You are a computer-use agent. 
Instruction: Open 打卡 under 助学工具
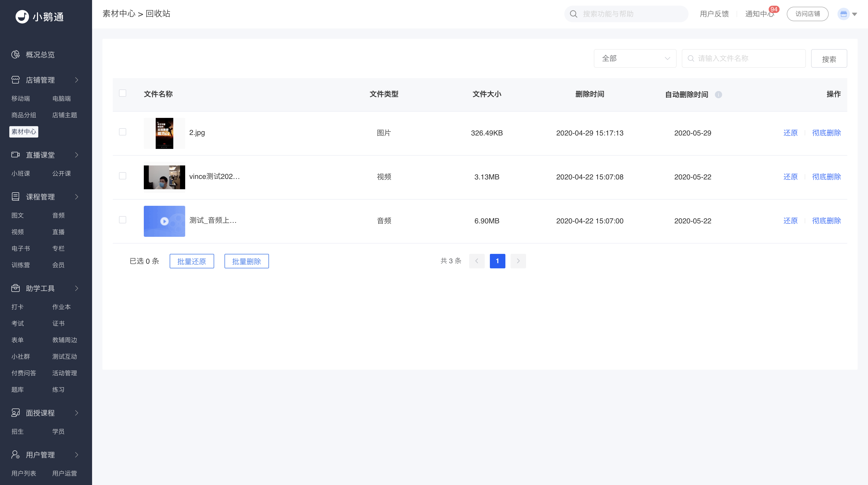18,307
